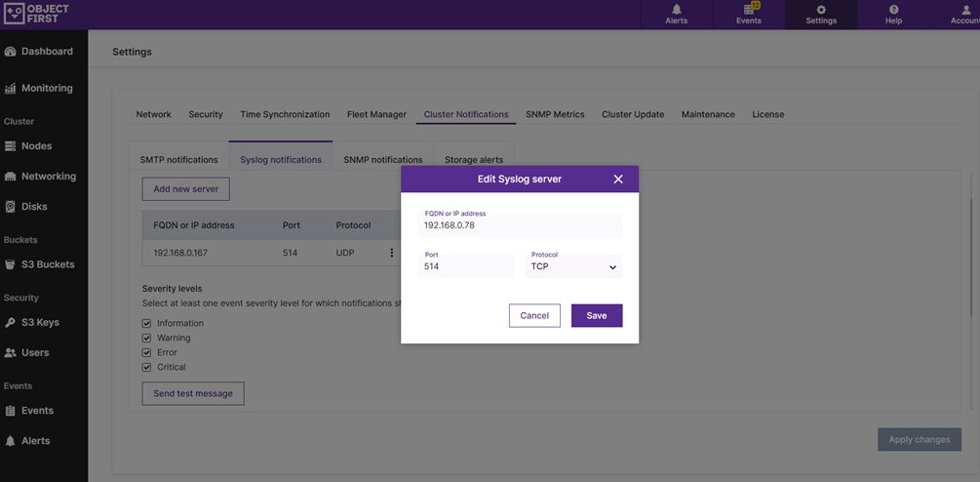This screenshot has width=980, height=482.
Task: Click the Settings gear icon
Action: [821, 10]
